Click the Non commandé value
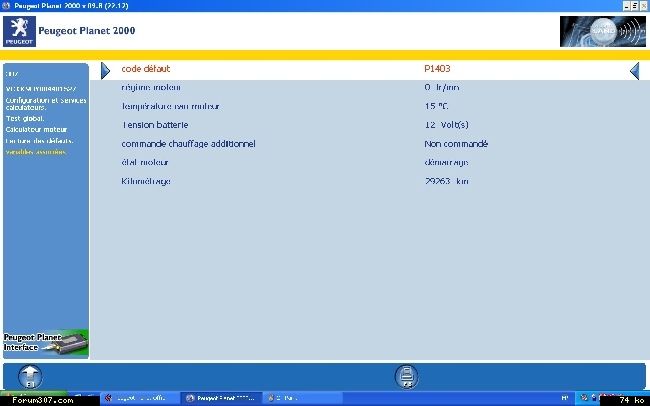650x406 pixels. (456, 144)
